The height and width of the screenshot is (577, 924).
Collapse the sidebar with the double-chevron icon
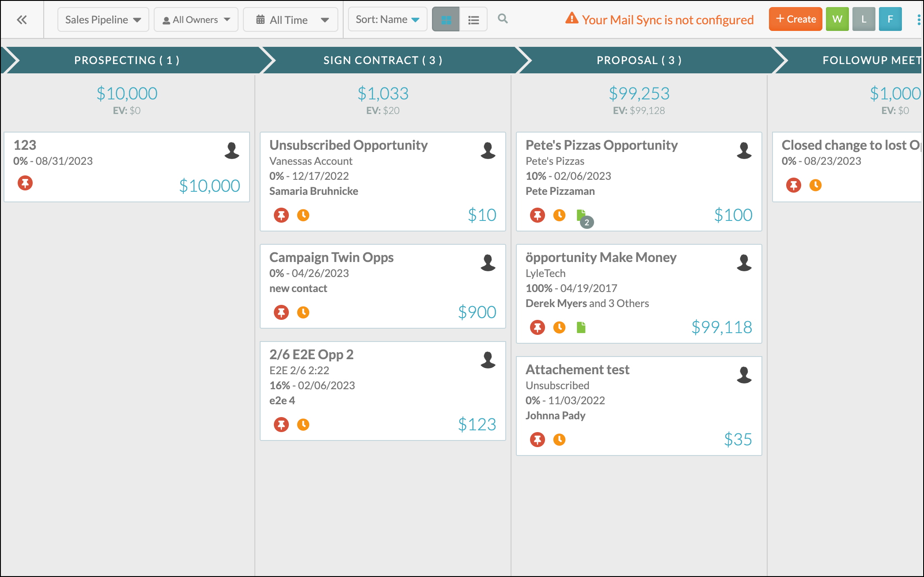click(22, 19)
